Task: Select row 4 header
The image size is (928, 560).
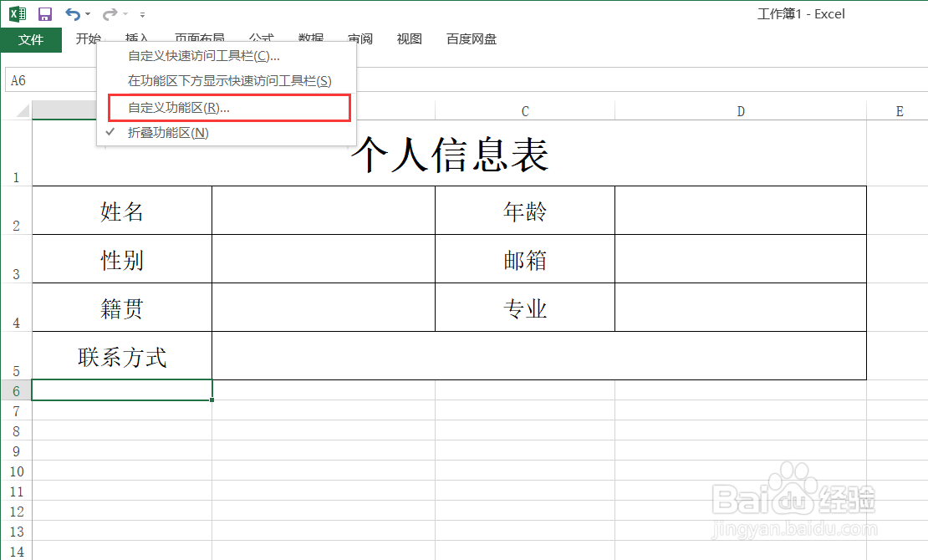Action: click(x=16, y=308)
